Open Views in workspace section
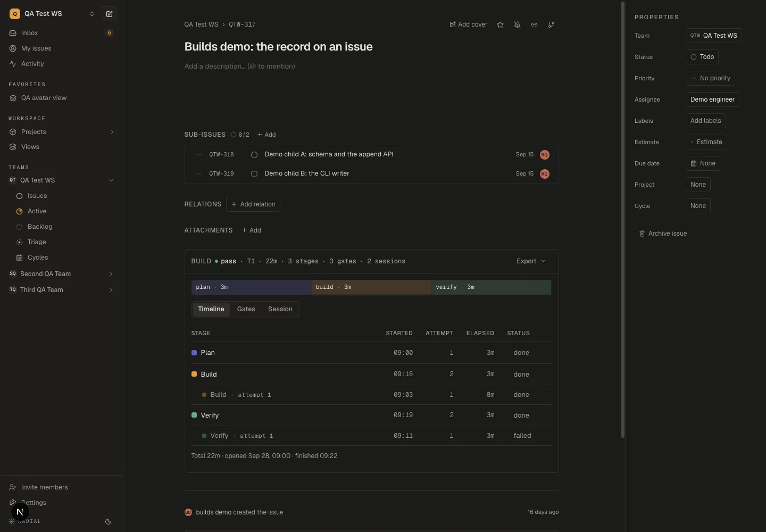The width and height of the screenshot is (766, 532). click(x=61, y=147)
